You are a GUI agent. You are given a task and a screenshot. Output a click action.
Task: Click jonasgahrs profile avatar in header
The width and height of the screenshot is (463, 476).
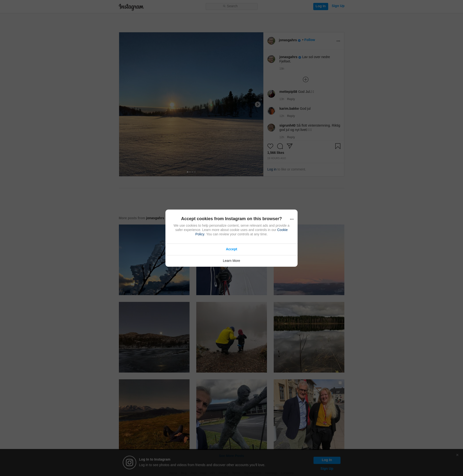(271, 41)
